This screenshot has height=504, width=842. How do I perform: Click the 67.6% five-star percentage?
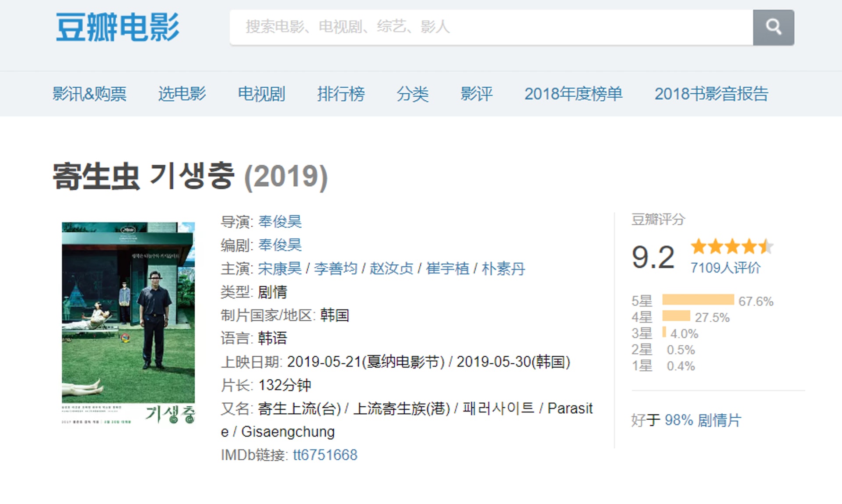[756, 302]
